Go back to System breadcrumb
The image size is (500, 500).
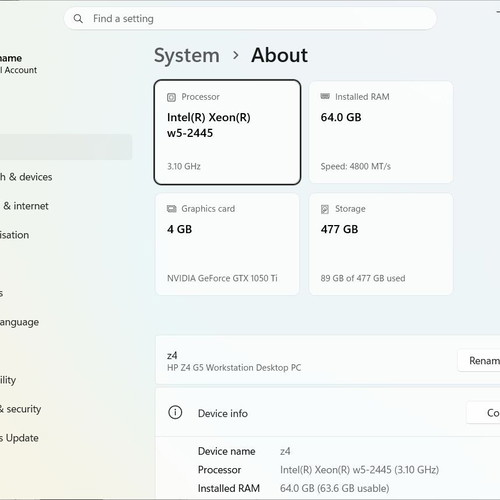187,56
